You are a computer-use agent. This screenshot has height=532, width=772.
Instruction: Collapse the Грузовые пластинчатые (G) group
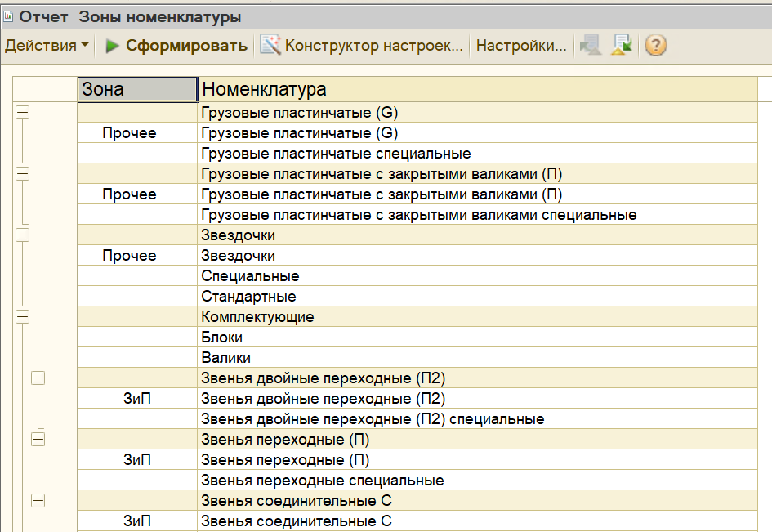click(22, 112)
